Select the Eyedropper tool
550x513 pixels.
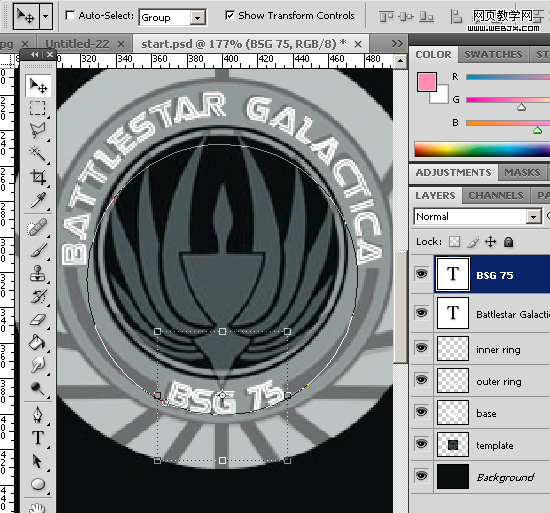click(x=38, y=200)
